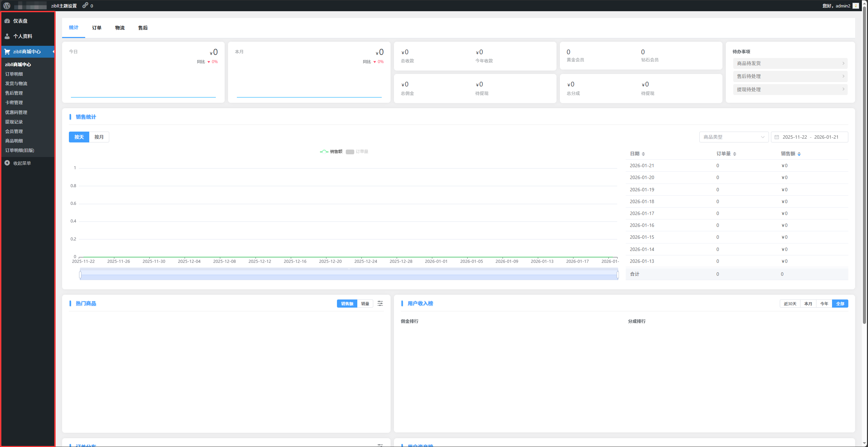
Task: Switch to the Orders tab
Action: coord(97,28)
